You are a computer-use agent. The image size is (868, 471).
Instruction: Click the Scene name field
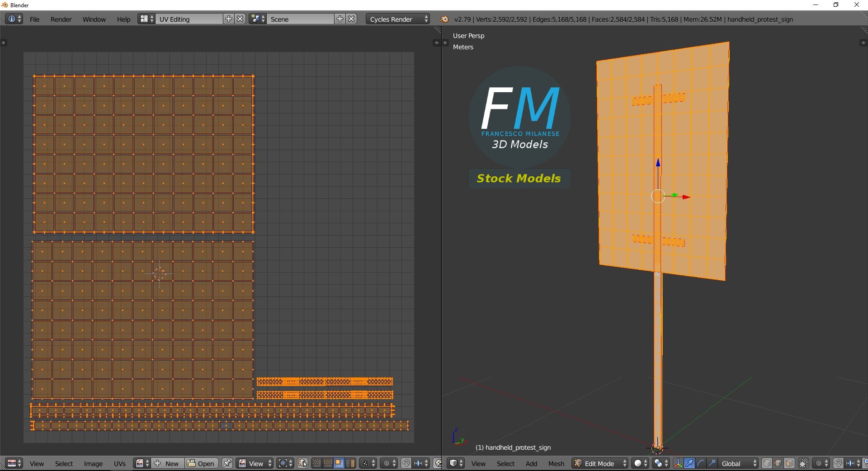301,19
